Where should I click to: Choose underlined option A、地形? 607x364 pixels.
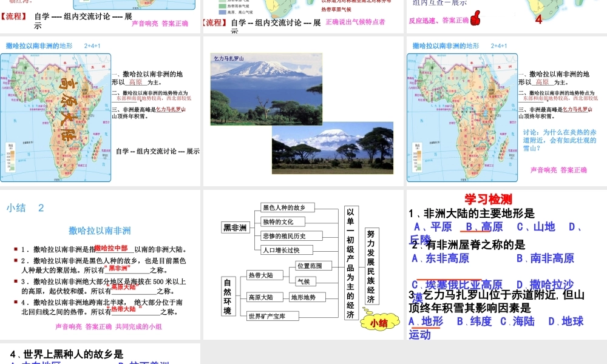point(426,321)
